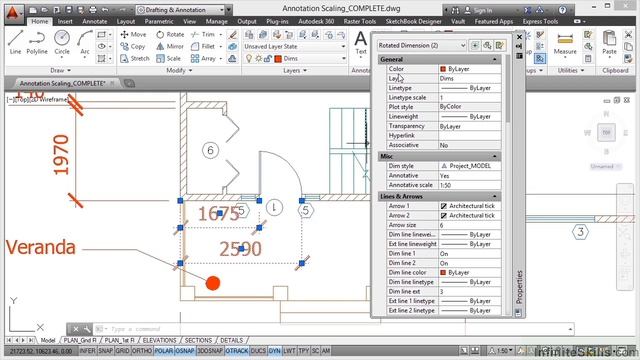Click the Erase tool icon
This screenshot has height=360, width=640.
(233, 35)
